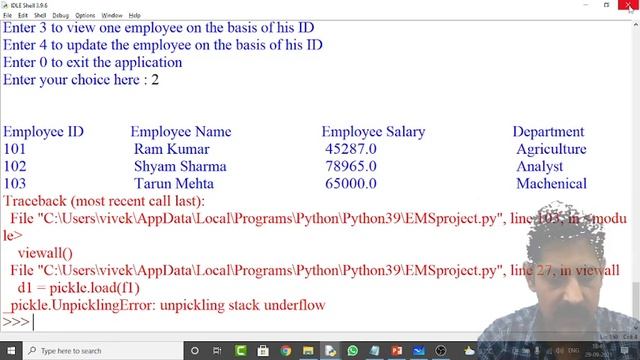Open PowerPoint from the taskbar
The width and height of the screenshot is (640, 360).
[397, 351]
